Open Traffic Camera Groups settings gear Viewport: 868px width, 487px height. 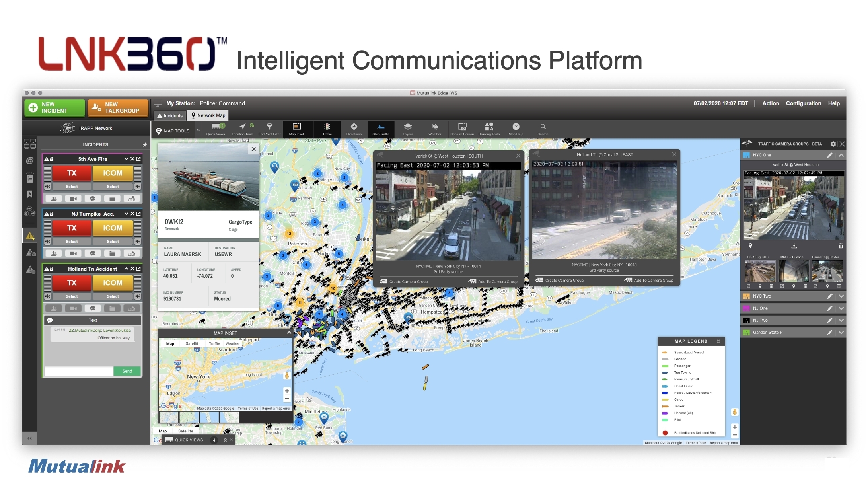833,144
